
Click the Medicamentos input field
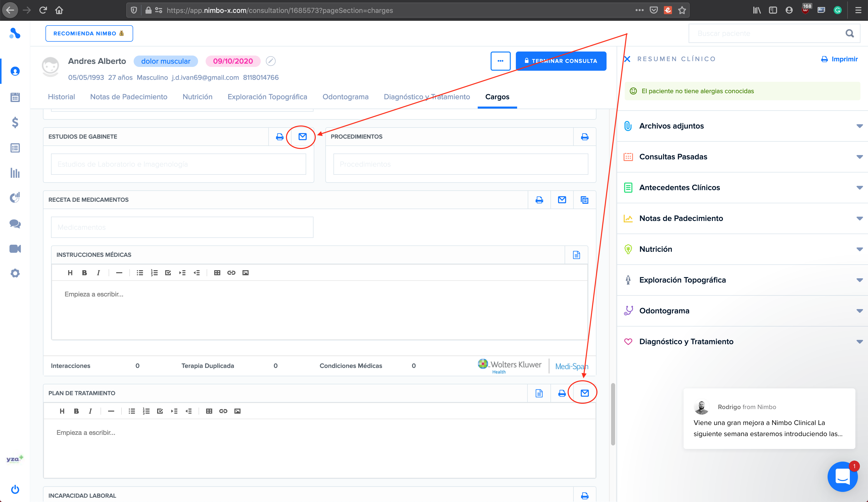pyautogui.click(x=182, y=228)
